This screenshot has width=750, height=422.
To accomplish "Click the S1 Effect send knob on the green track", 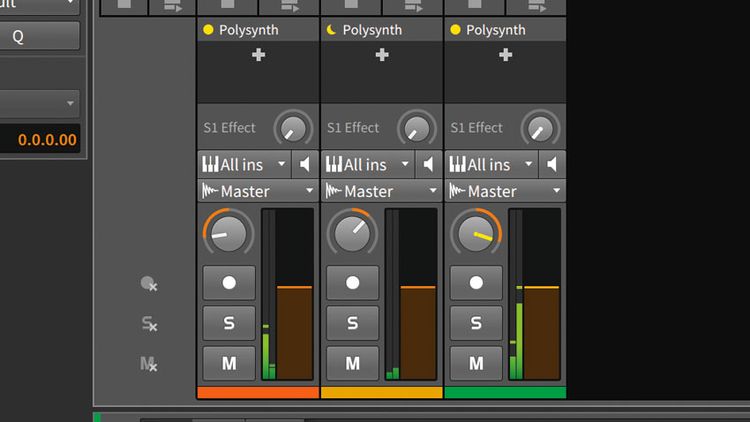I will 540,129.
